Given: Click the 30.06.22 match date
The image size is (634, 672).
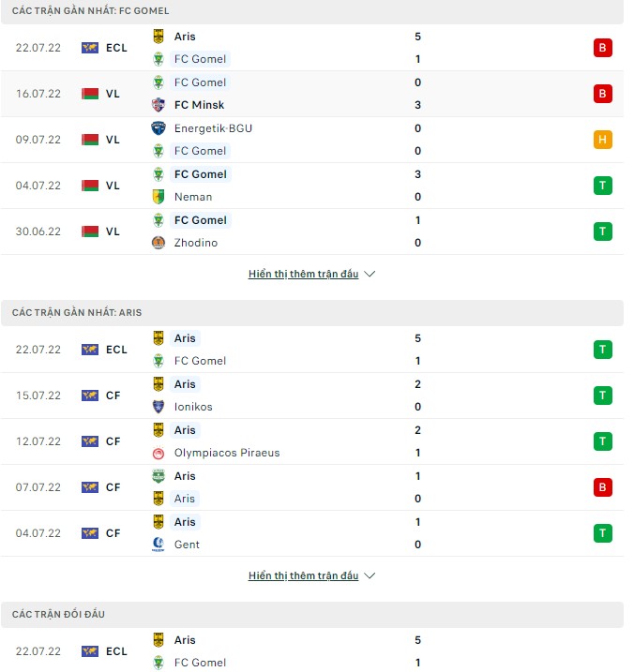Looking at the screenshot, I should (38, 231).
